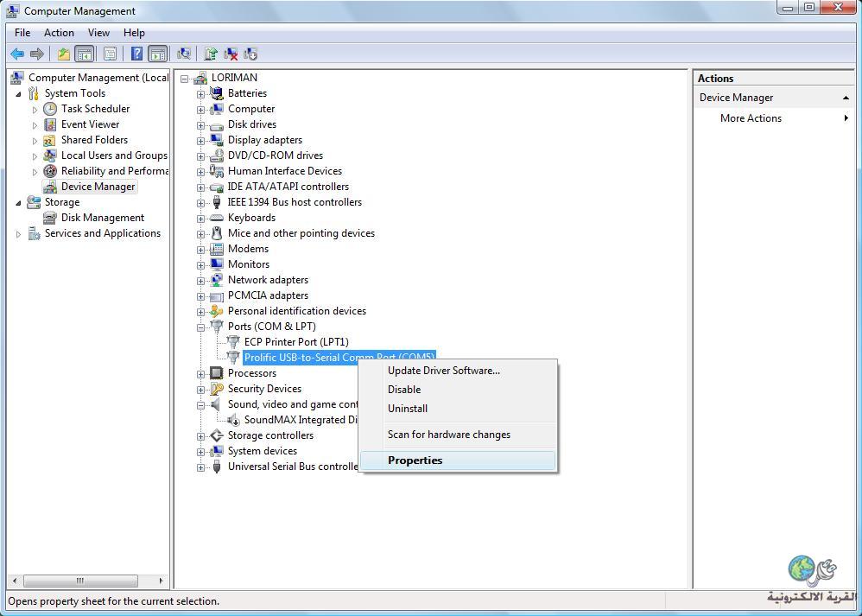Choose Uninstall in the context menu
The height and width of the screenshot is (616, 862).
tap(458, 409)
